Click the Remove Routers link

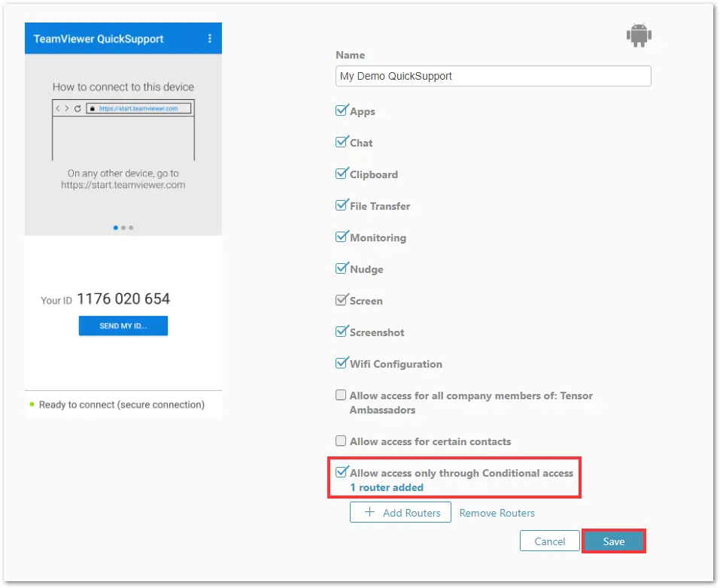coord(497,513)
